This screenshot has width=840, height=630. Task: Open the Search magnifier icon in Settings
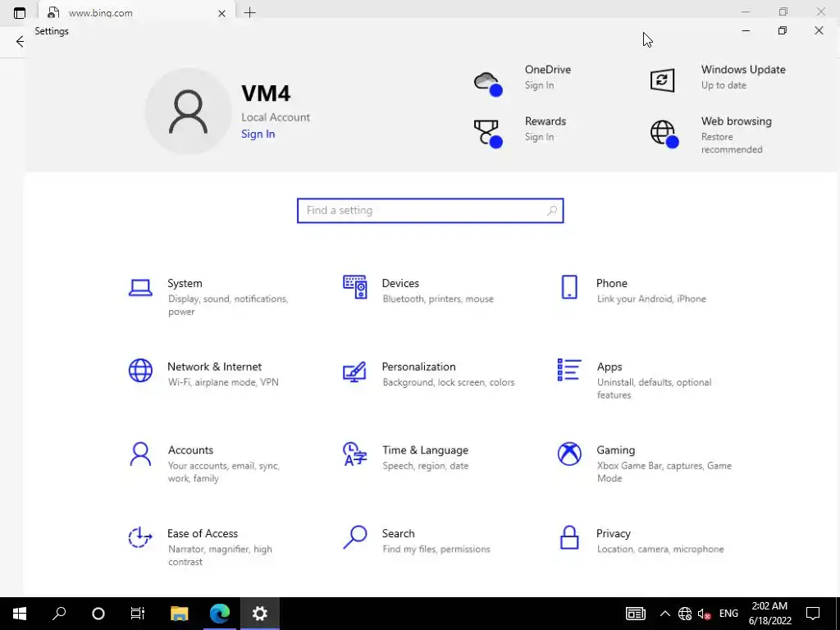(354, 536)
